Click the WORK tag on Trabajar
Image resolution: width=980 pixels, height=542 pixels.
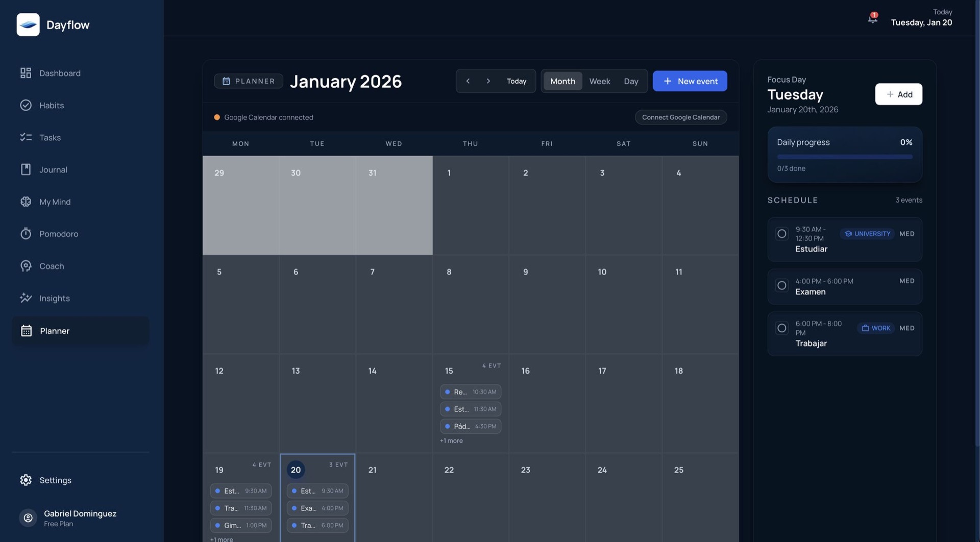876,328
